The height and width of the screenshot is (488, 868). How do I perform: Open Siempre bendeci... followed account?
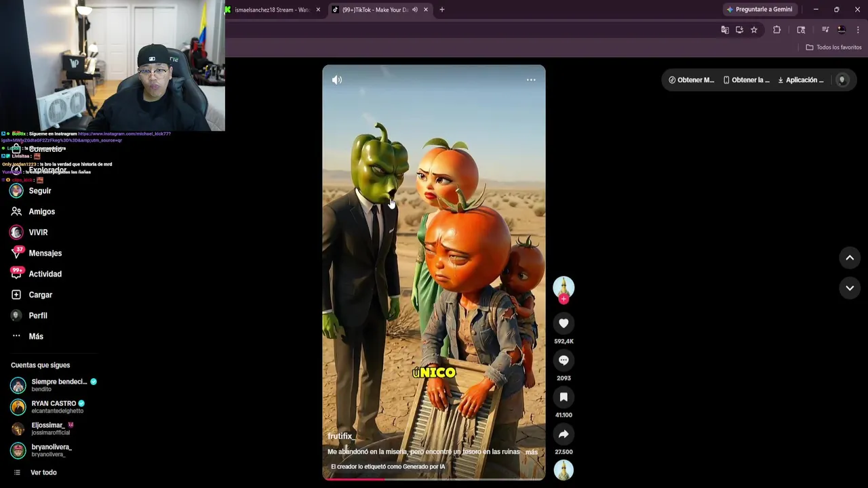(54, 385)
